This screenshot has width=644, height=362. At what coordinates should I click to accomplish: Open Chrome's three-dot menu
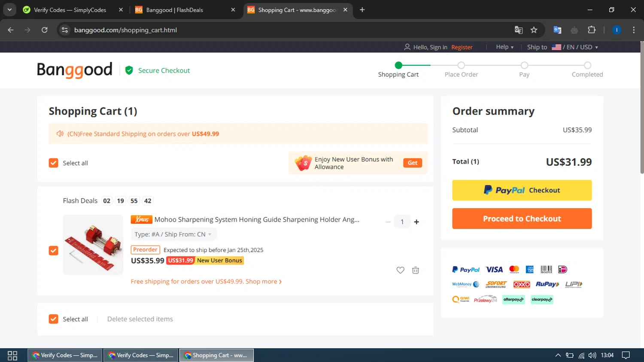point(634,30)
